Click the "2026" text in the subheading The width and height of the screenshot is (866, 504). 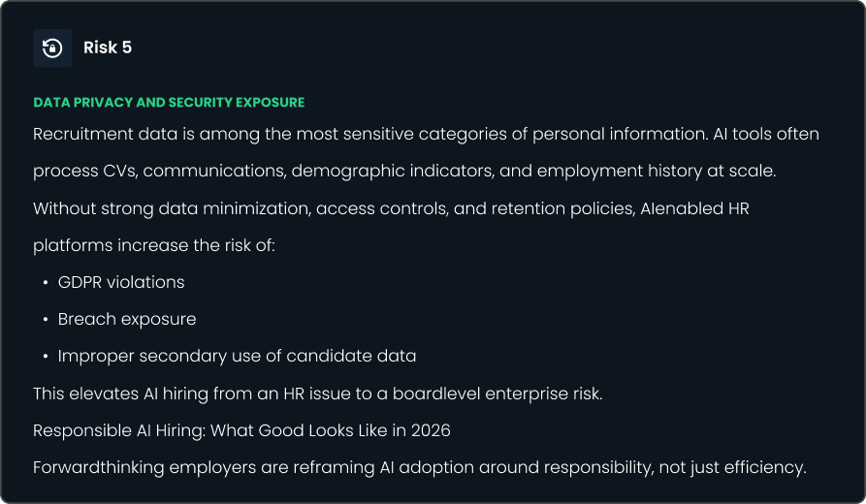[429, 430]
